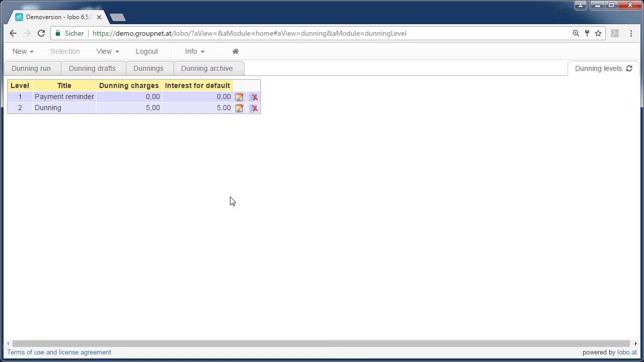
Task: Click the level 1 number cell
Action: coord(20,97)
